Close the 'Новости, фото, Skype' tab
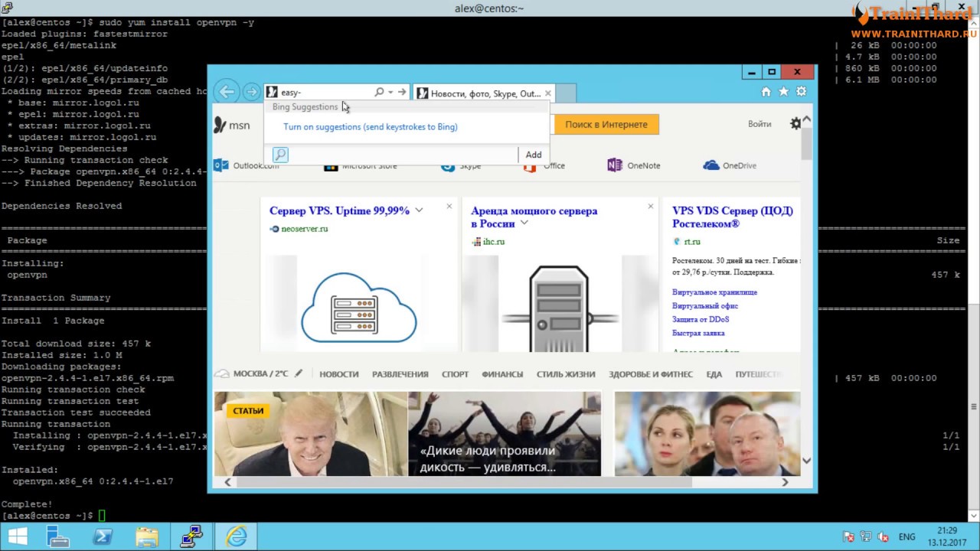Image resolution: width=980 pixels, height=551 pixels. 547,93
